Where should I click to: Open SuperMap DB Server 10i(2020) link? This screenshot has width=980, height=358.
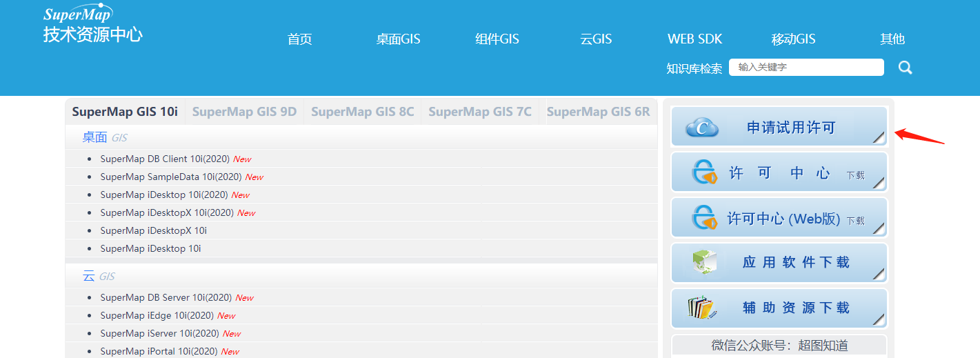pos(166,297)
